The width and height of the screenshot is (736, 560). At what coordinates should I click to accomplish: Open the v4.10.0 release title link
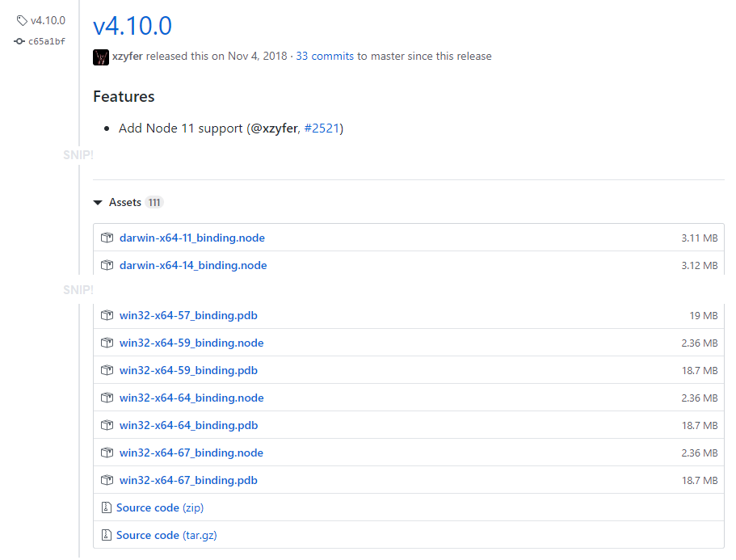[132, 26]
